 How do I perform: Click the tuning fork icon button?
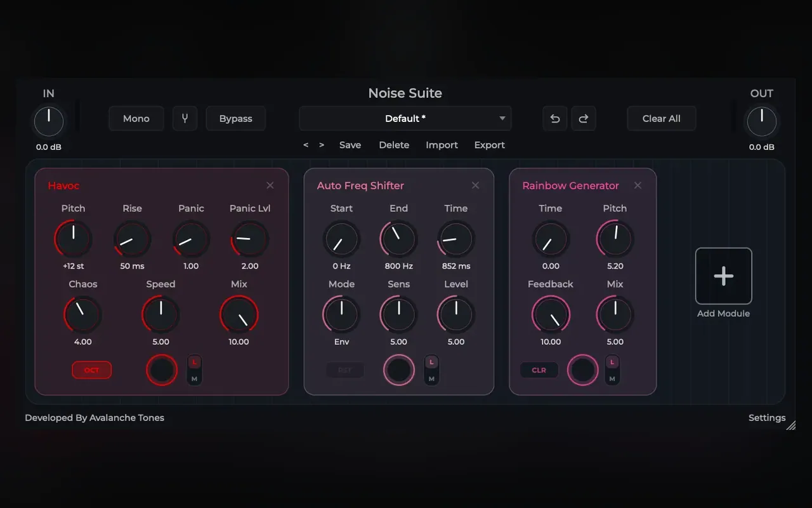(x=185, y=118)
